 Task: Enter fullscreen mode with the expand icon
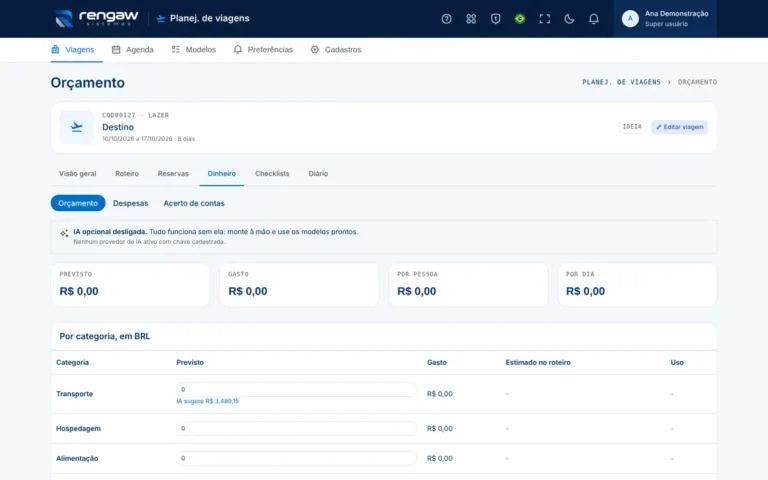coord(544,19)
